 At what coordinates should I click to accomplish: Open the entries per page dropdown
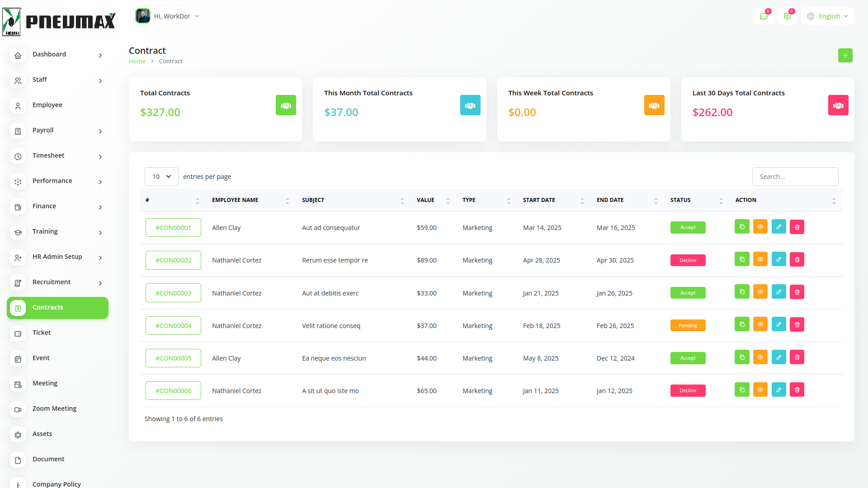(161, 177)
